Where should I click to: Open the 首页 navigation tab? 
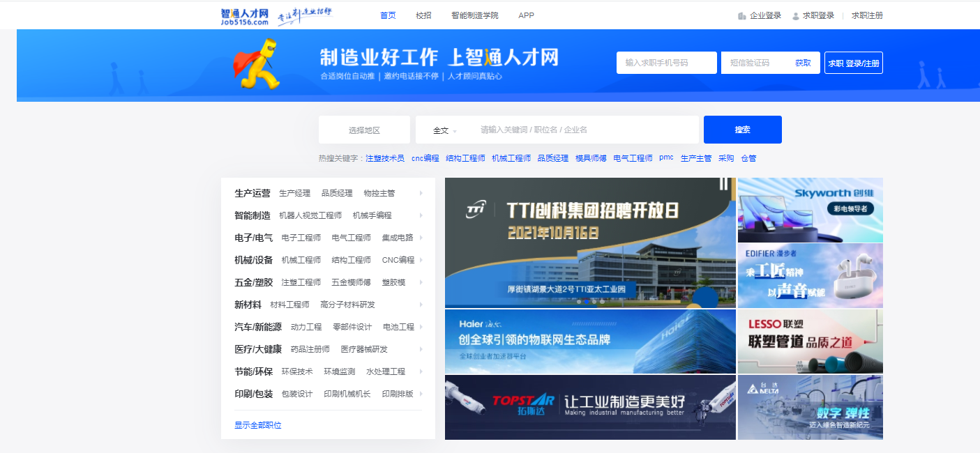tap(388, 15)
